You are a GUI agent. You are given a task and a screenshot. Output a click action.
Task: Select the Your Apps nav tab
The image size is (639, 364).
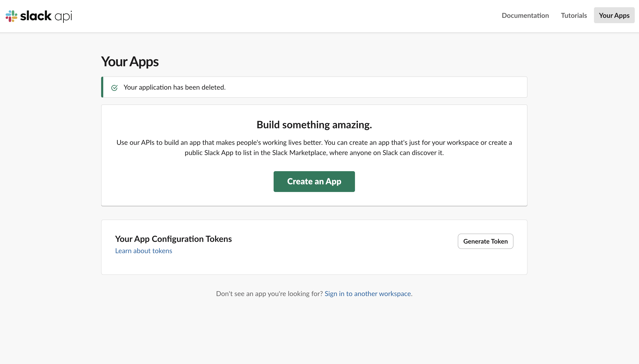coord(614,16)
